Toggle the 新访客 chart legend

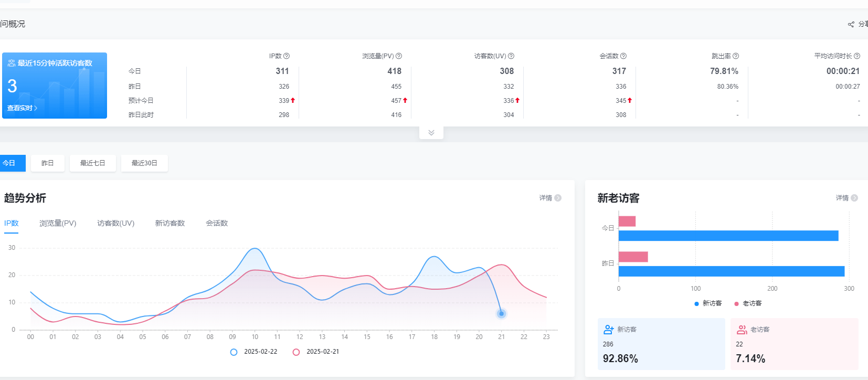click(708, 303)
